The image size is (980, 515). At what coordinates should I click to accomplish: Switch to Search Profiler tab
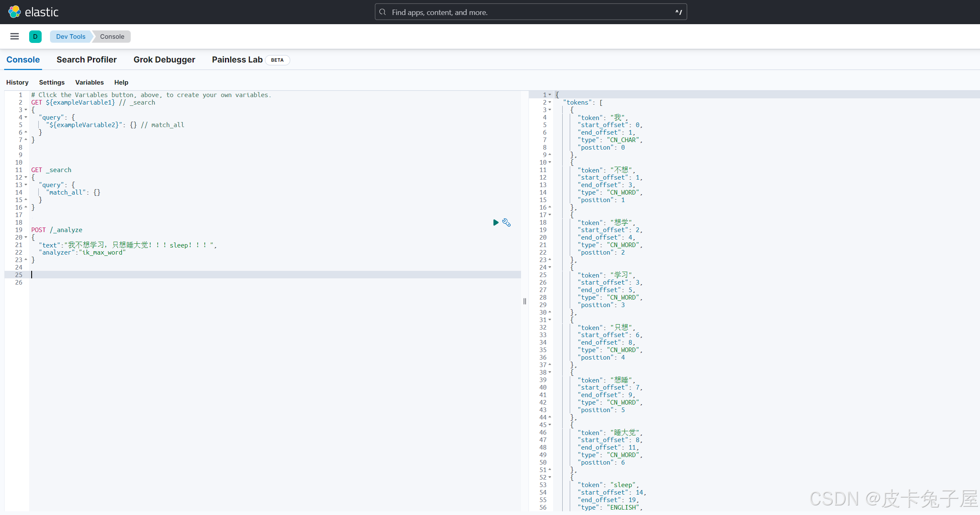tap(87, 60)
